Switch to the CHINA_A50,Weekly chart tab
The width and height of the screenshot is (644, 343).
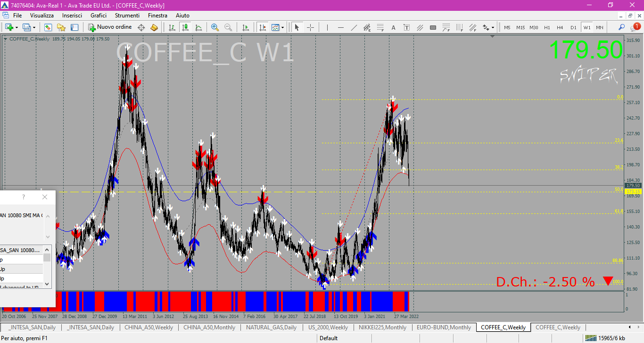149,327
